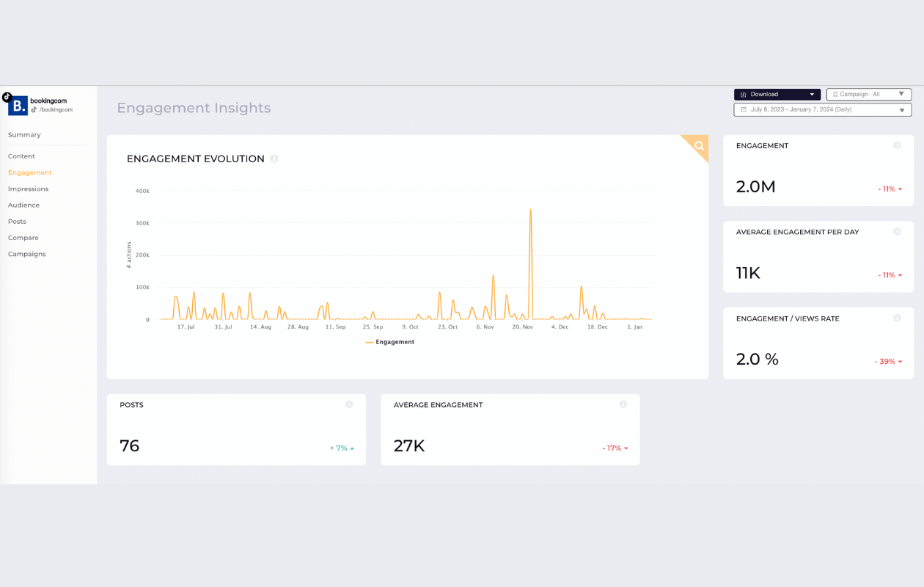Open the Download dropdown
Image resolution: width=924 pixels, height=587 pixels.
click(x=777, y=95)
